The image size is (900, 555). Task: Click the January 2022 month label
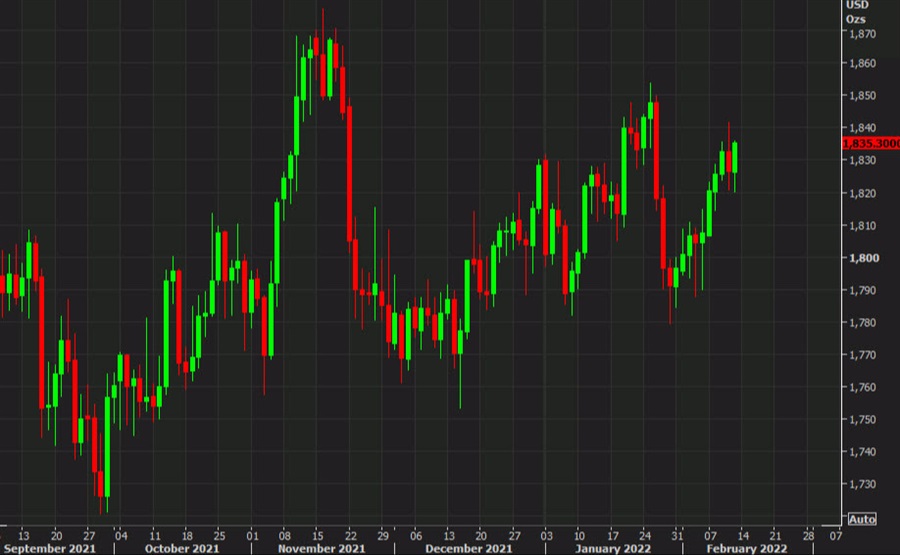(613, 549)
